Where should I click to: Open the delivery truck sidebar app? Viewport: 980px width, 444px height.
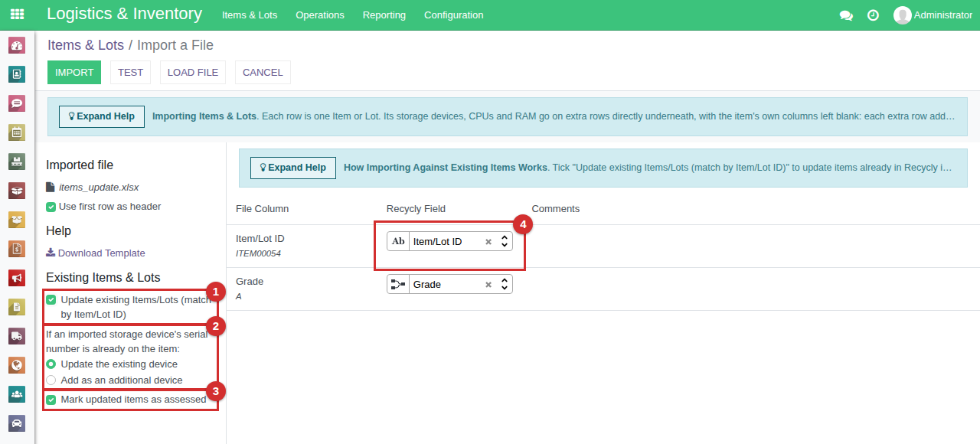pos(17,336)
